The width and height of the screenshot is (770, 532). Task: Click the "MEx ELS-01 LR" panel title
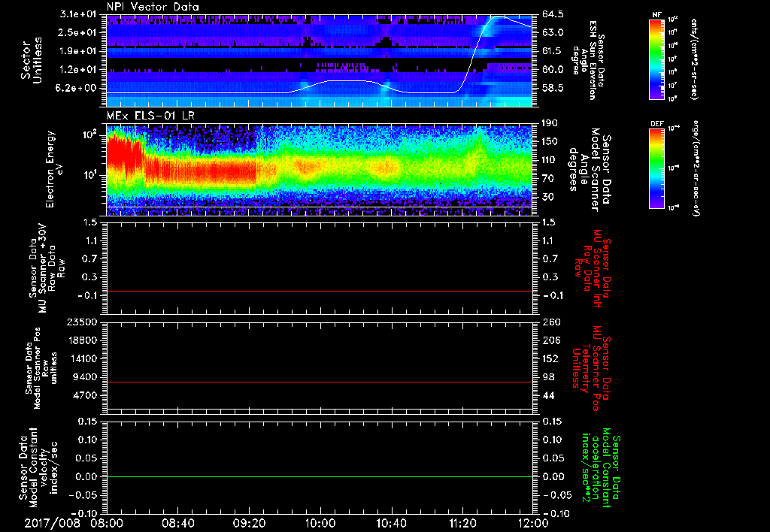(x=150, y=116)
